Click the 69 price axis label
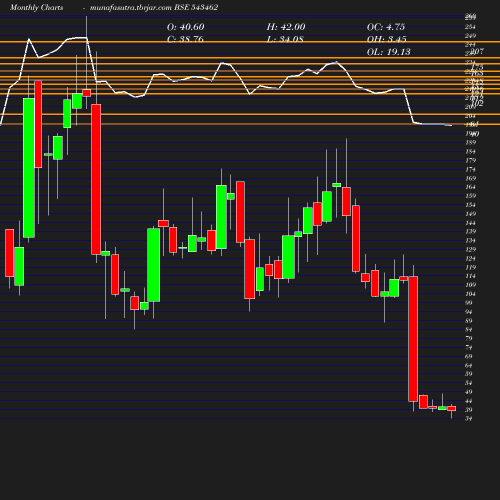Image resolution: width=500 pixels, height=500 pixels. pos(469,356)
